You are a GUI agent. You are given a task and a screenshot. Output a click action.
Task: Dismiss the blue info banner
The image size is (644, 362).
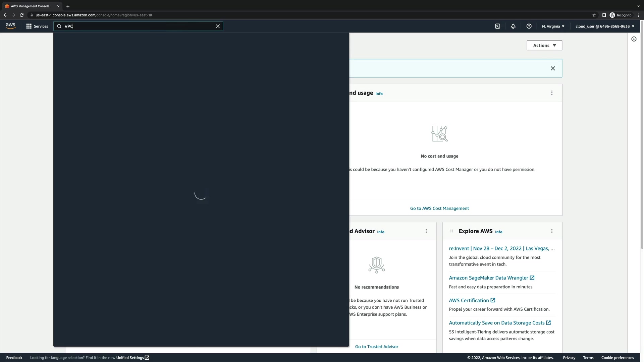point(552,68)
